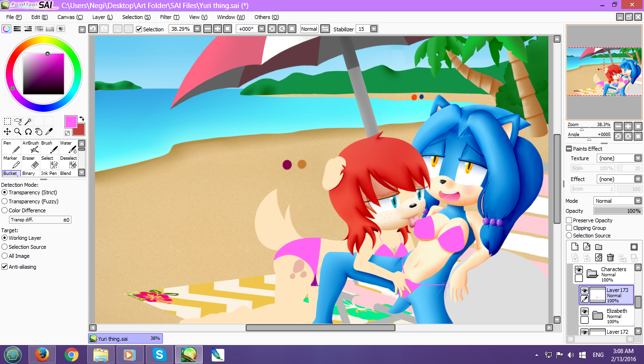The image size is (644, 364).
Task: Show the color wheel panel
Action: [x=7, y=28]
